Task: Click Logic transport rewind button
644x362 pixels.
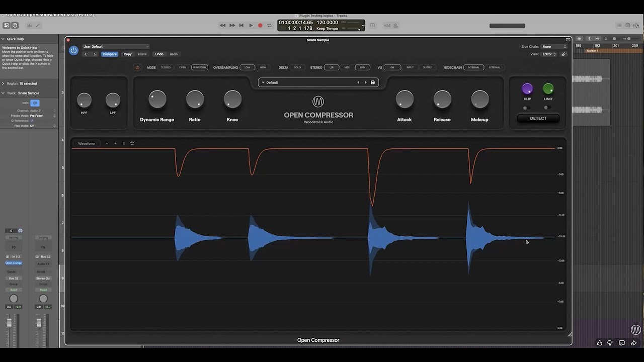Action: (x=222, y=25)
